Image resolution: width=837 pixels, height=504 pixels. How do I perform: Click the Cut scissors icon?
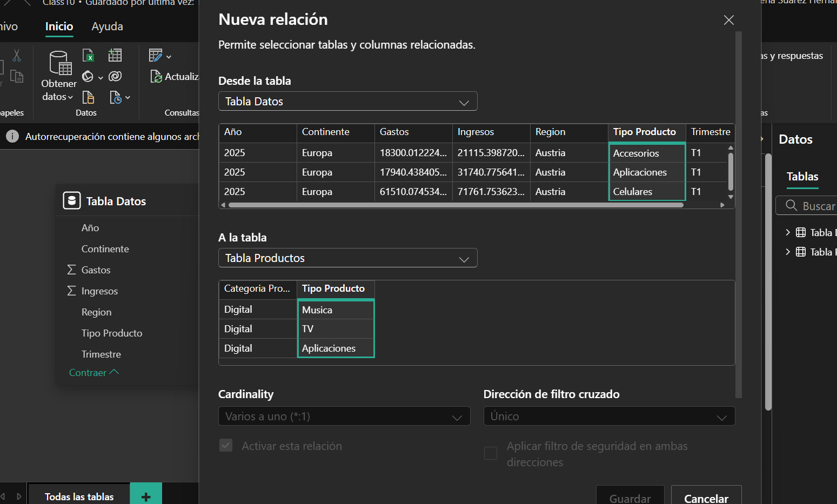tap(17, 55)
